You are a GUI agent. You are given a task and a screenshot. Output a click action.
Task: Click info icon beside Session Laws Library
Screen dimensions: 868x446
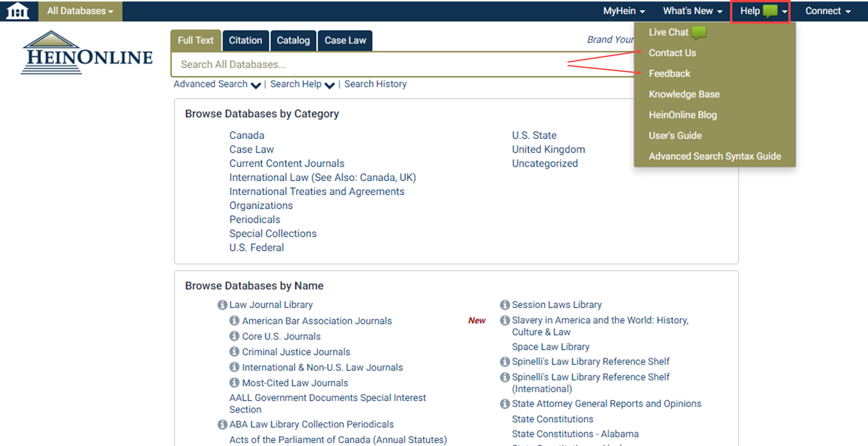tap(505, 305)
